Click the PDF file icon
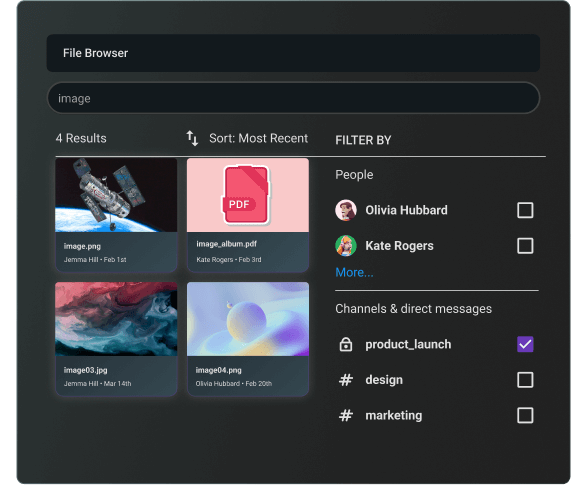 [x=246, y=195]
